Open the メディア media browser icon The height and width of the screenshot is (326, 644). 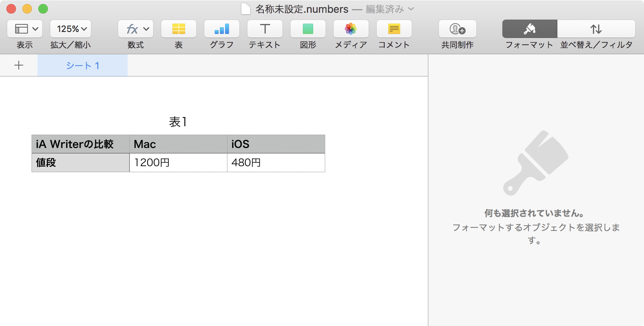point(351,29)
